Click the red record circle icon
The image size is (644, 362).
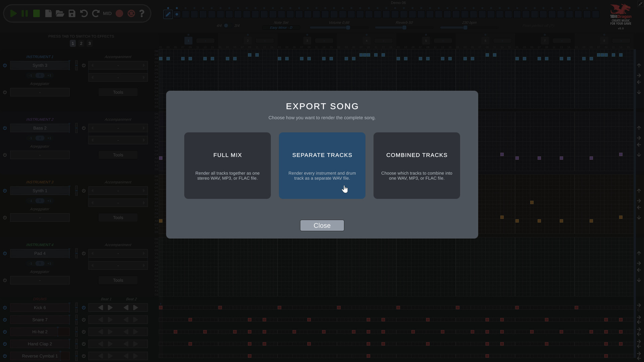pyautogui.click(x=119, y=13)
